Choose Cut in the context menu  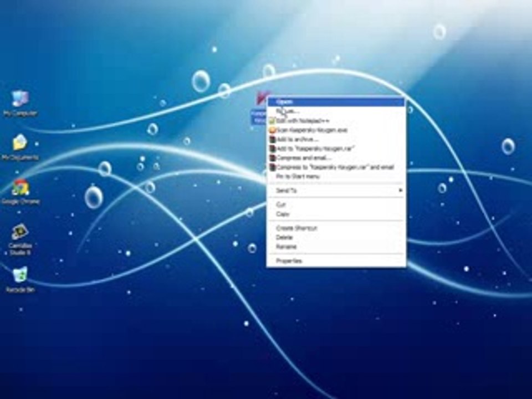[x=336, y=204]
